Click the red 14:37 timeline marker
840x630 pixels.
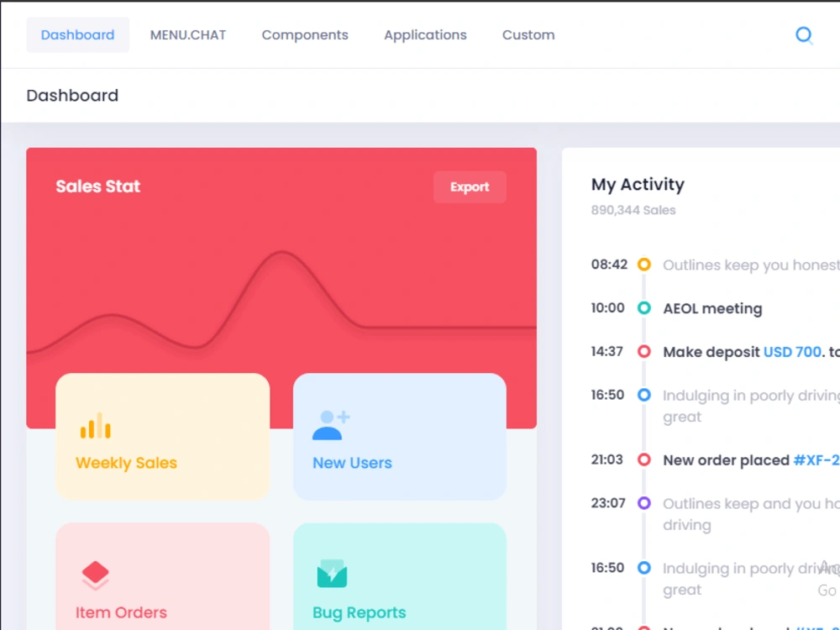644,351
